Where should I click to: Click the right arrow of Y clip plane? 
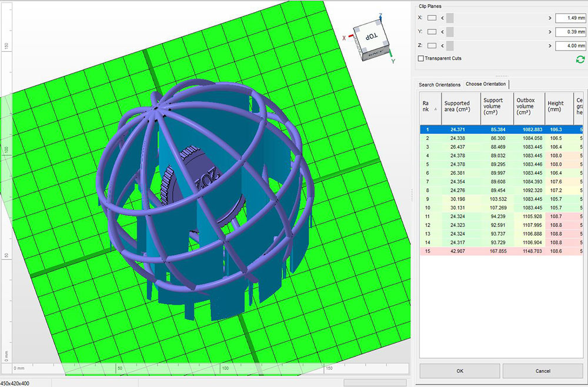pyautogui.click(x=550, y=32)
